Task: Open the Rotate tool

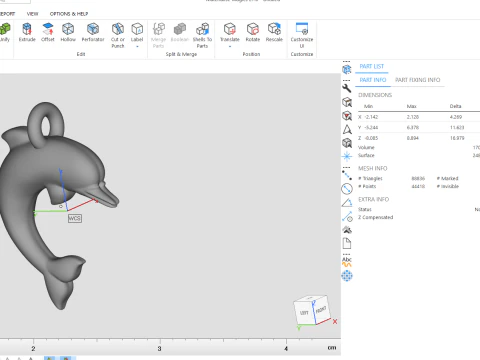Action: click(253, 32)
